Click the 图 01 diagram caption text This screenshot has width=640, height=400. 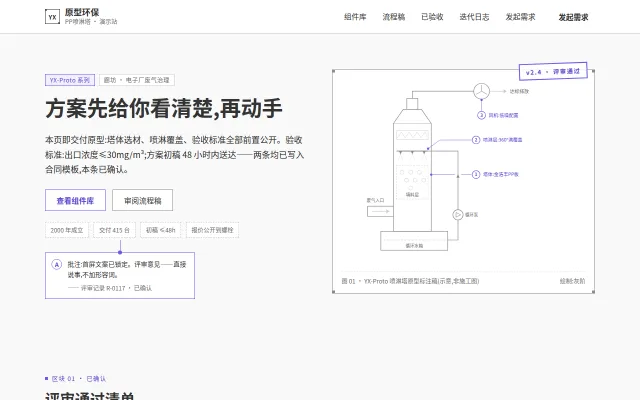(x=410, y=281)
